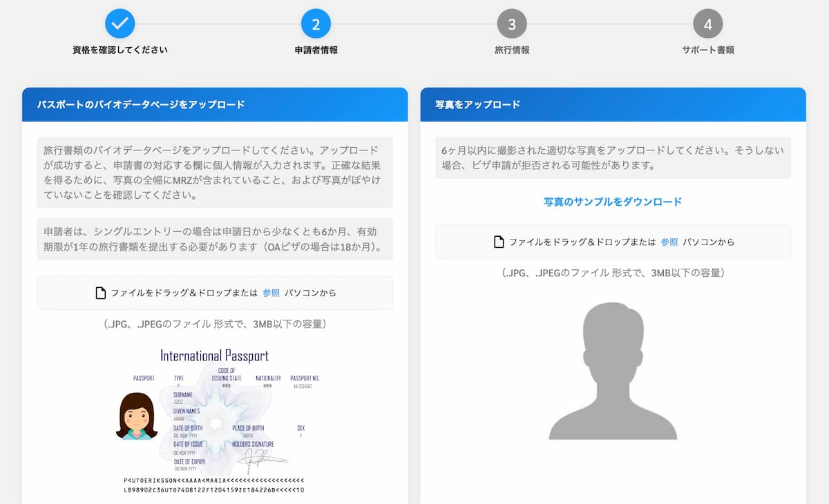
Task: Click the International Passport title text
Action: tap(214, 356)
